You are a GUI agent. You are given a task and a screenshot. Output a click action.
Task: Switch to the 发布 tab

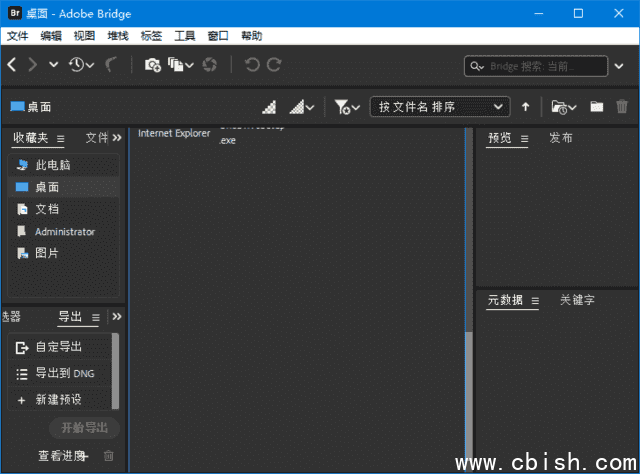click(x=560, y=138)
